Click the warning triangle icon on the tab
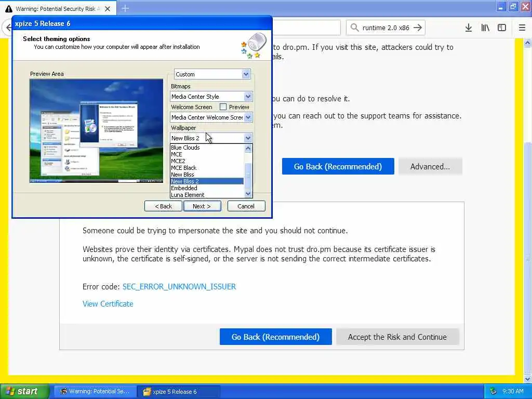Screen dimensions: 532x399 9,9
